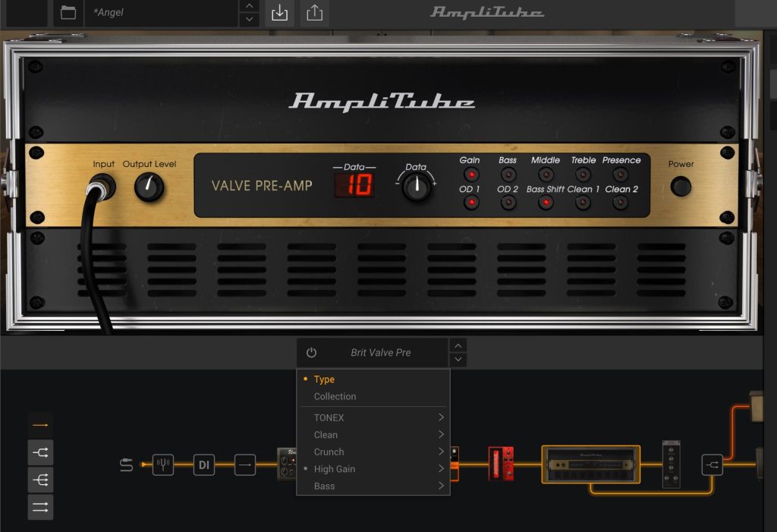
Task: Click the export share icon
Action: [x=315, y=13]
